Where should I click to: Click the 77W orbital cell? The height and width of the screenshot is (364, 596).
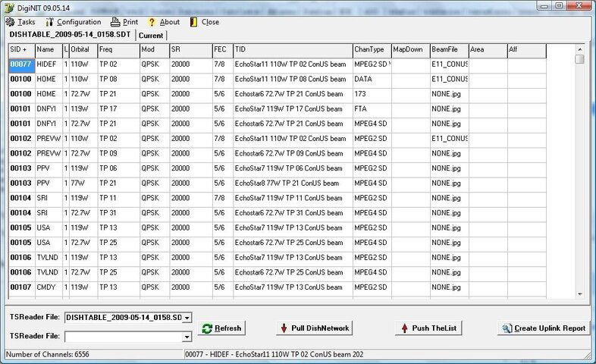coord(83,184)
